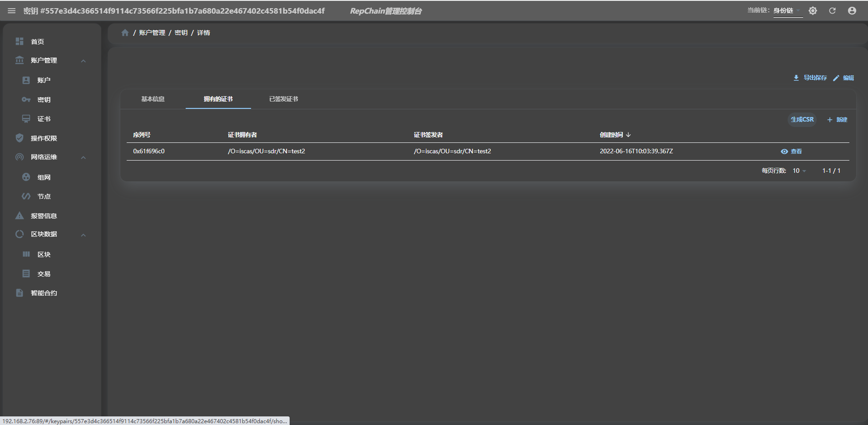Click the 证书 certificate icon in sidebar

click(26, 119)
